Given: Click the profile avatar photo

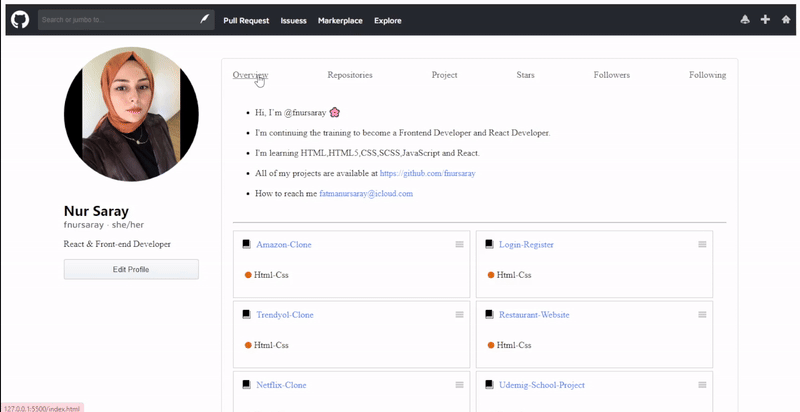Looking at the screenshot, I should point(131,114).
